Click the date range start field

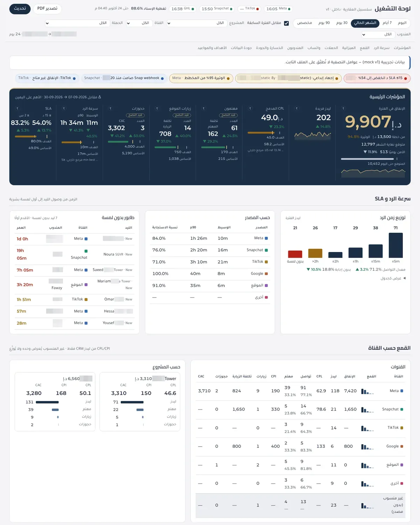click(64, 34)
